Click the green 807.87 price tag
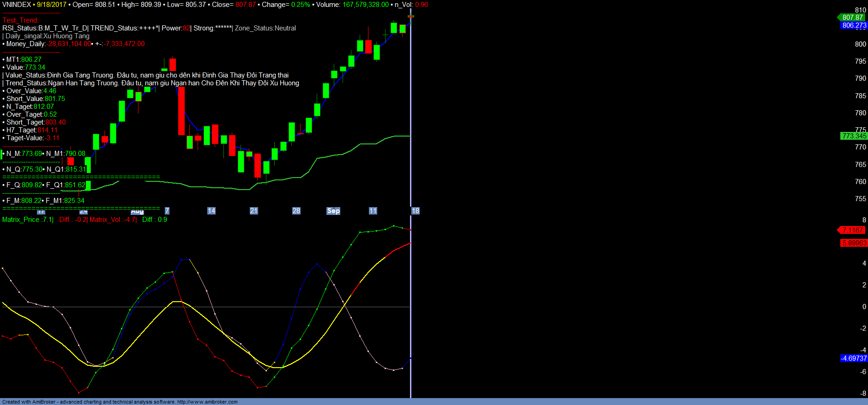The width and height of the screenshot is (868, 405). tap(852, 18)
